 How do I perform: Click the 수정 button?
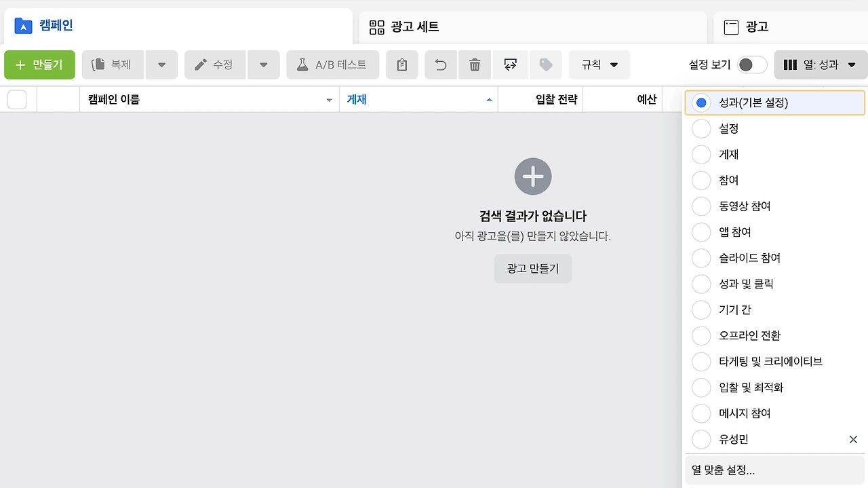pyautogui.click(x=215, y=65)
